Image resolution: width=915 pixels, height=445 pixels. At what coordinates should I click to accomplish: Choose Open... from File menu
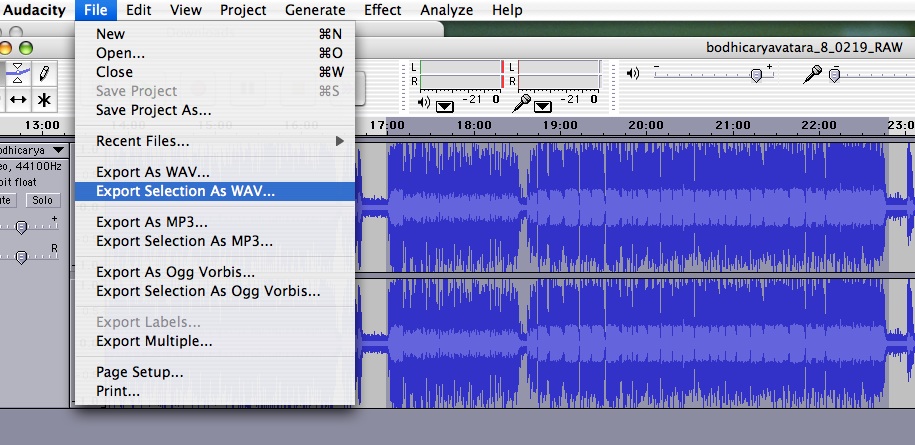(x=215, y=53)
